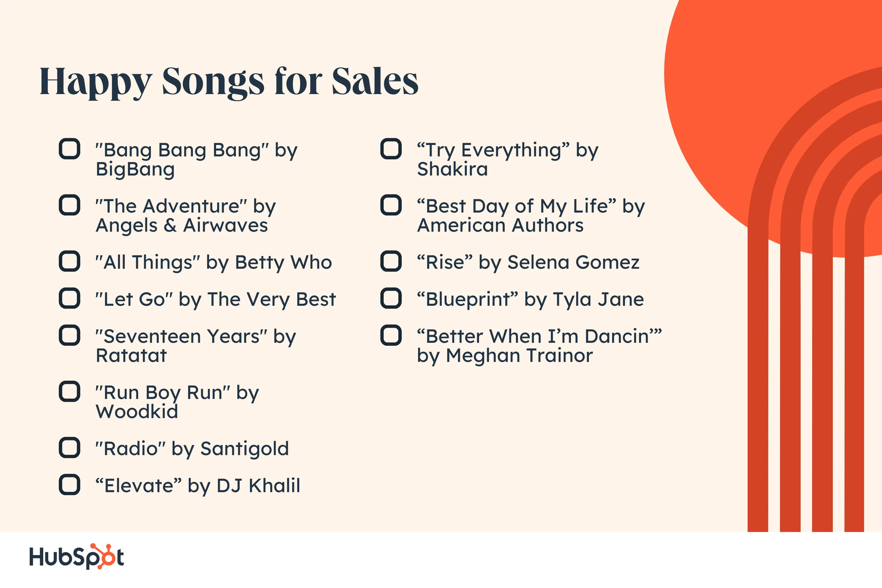Image resolution: width=882 pixels, height=588 pixels.
Task: Mark the "Best Day of My Life" checkbox
Action: (x=391, y=205)
